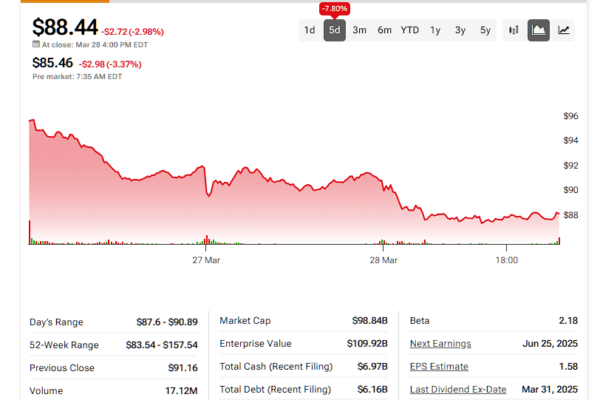Select the 3m time range
The width and height of the screenshot is (600, 400).
coord(359,30)
